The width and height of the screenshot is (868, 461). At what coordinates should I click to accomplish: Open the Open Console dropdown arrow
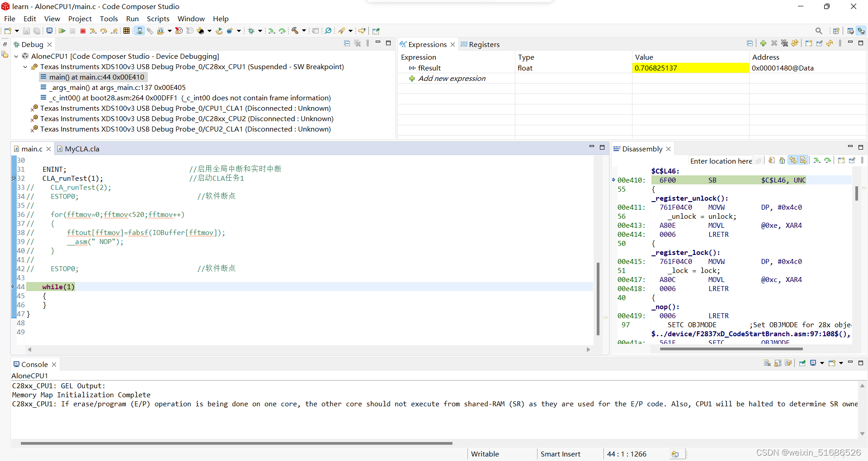[x=841, y=363]
